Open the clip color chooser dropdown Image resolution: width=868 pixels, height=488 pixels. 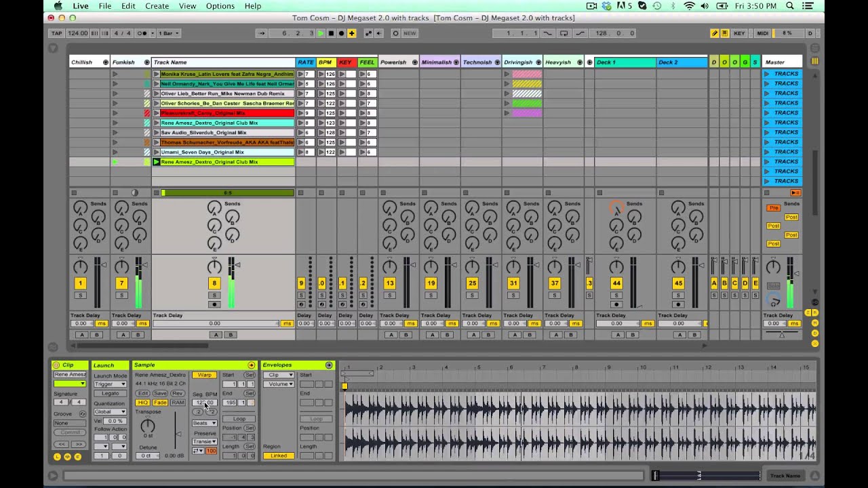coord(69,384)
